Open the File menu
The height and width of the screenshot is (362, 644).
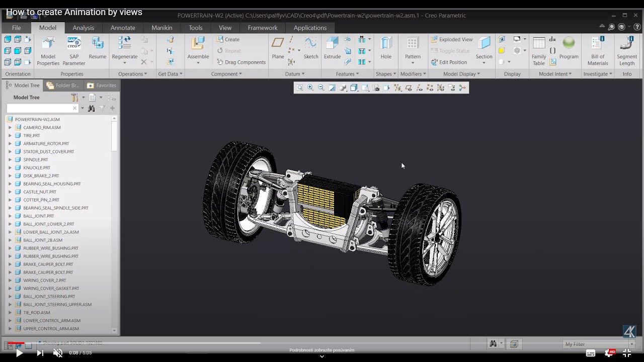[x=16, y=28]
